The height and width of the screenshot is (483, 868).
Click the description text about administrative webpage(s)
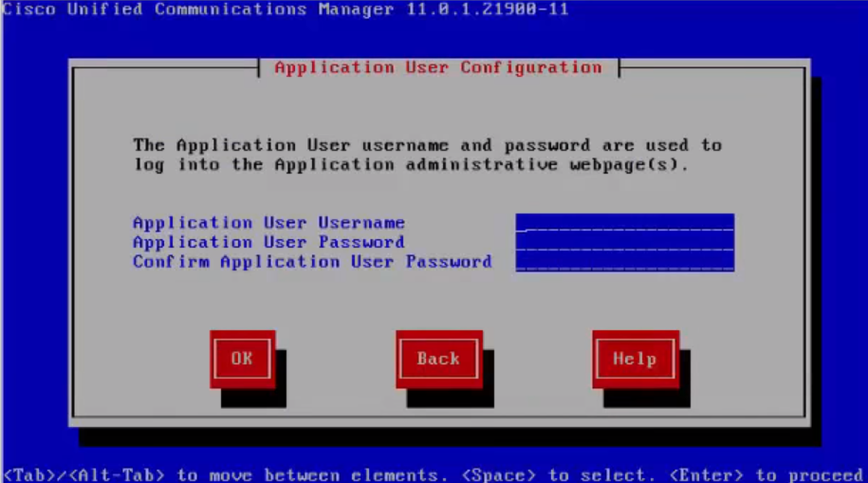[427, 155]
